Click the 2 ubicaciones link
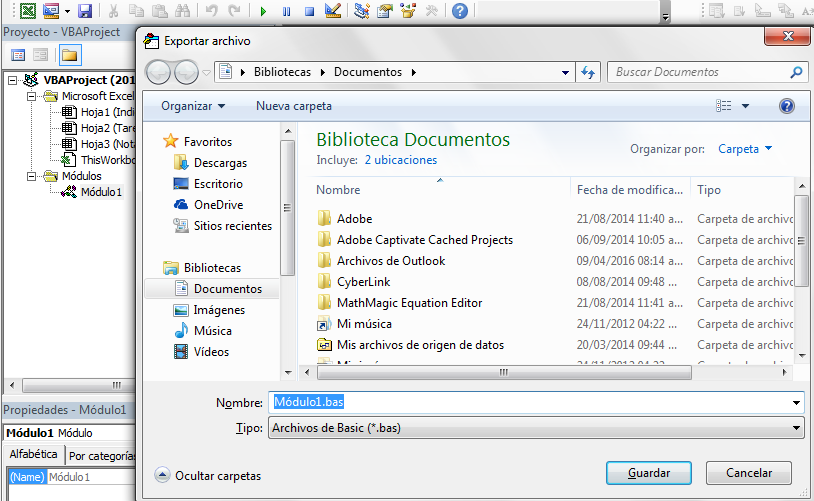The height and width of the screenshot is (501, 814). [401, 160]
